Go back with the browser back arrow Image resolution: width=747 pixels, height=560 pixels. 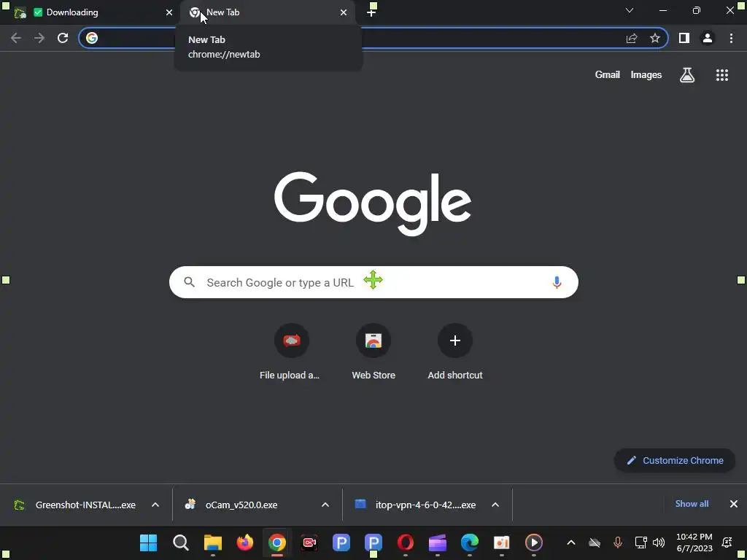point(16,38)
